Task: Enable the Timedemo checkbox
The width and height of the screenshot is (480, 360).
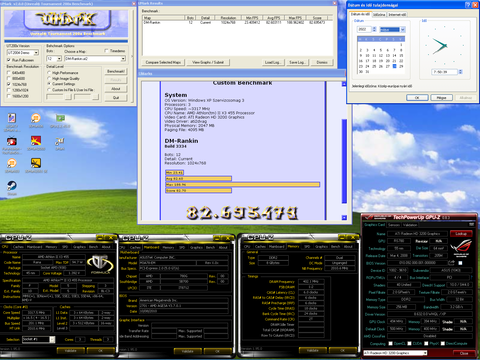Action: click(106, 51)
